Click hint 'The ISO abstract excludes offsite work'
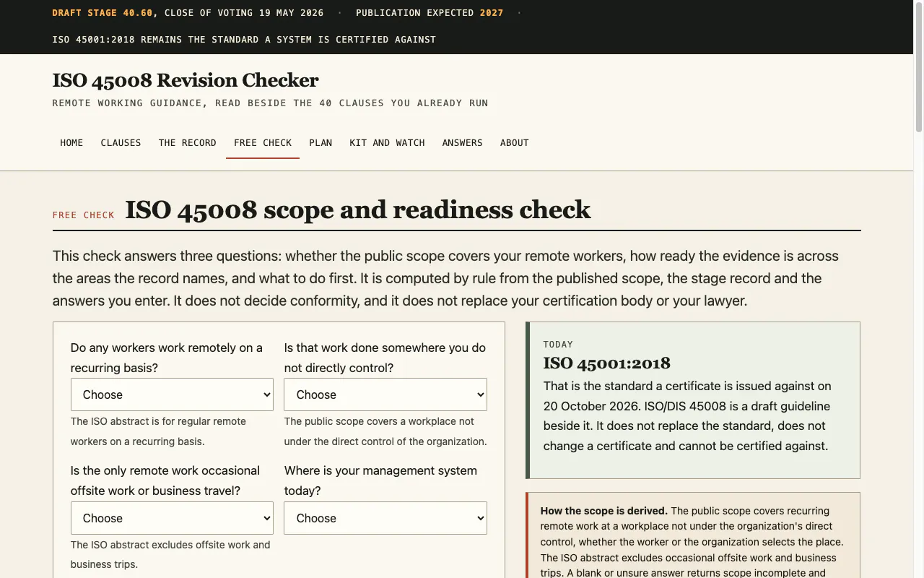924x578 pixels. point(170,554)
